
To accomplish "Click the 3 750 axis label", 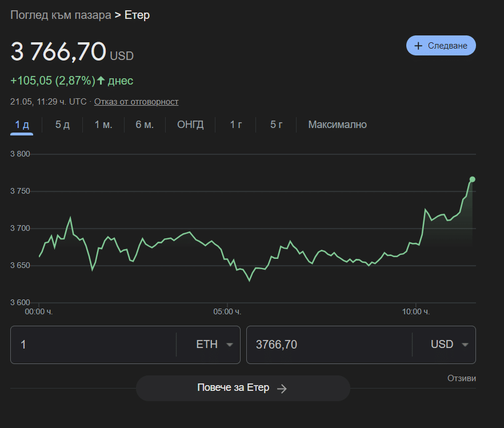I will (20, 191).
